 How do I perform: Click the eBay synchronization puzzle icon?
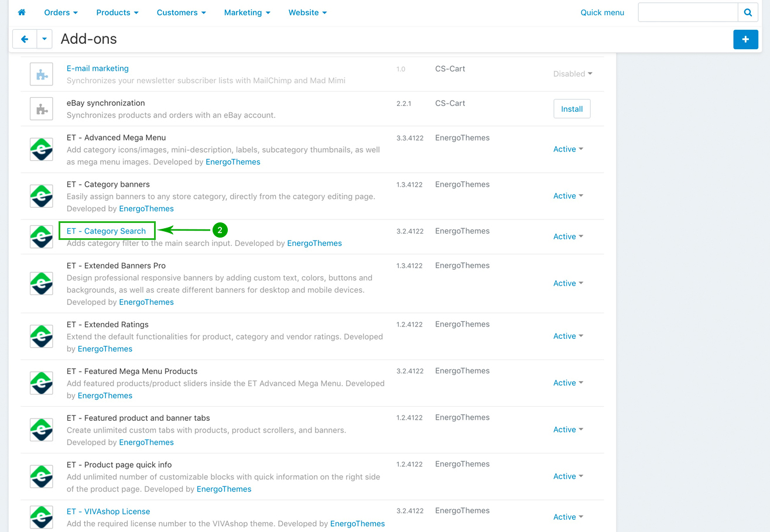pos(42,109)
